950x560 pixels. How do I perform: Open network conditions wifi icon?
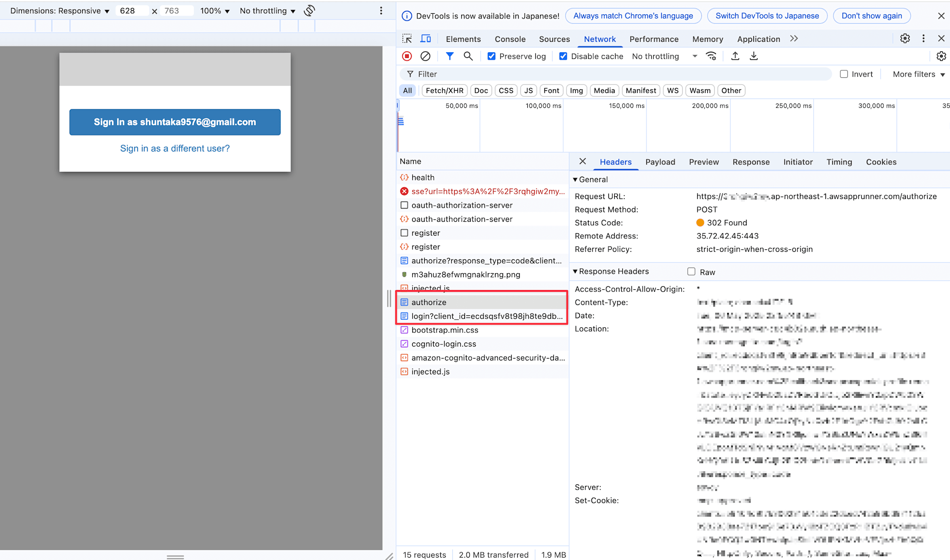711,56
